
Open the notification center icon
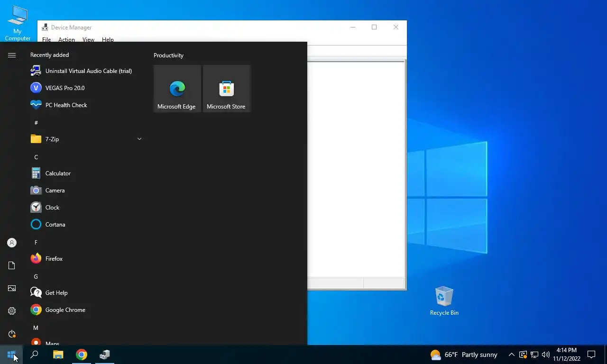tap(591, 355)
